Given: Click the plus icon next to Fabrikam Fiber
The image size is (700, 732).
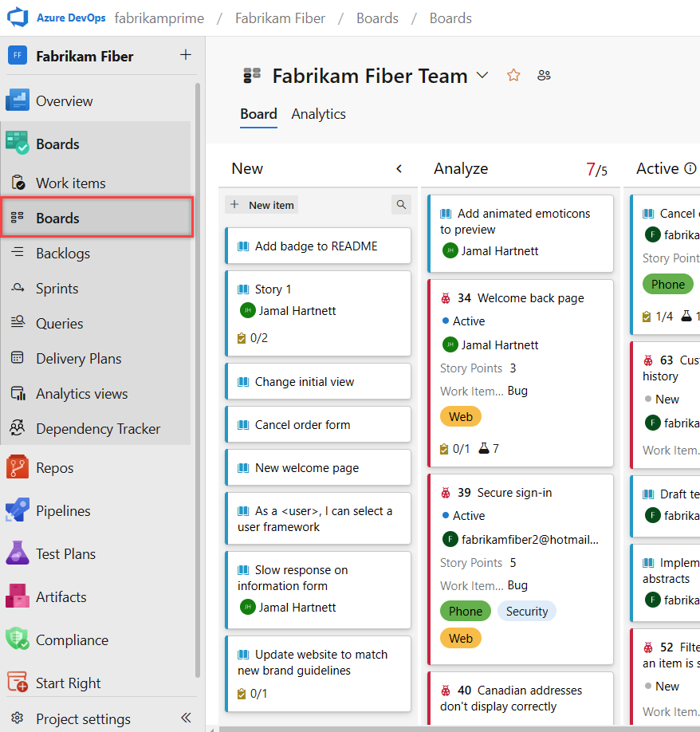Looking at the screenshot, I should 186,55.
